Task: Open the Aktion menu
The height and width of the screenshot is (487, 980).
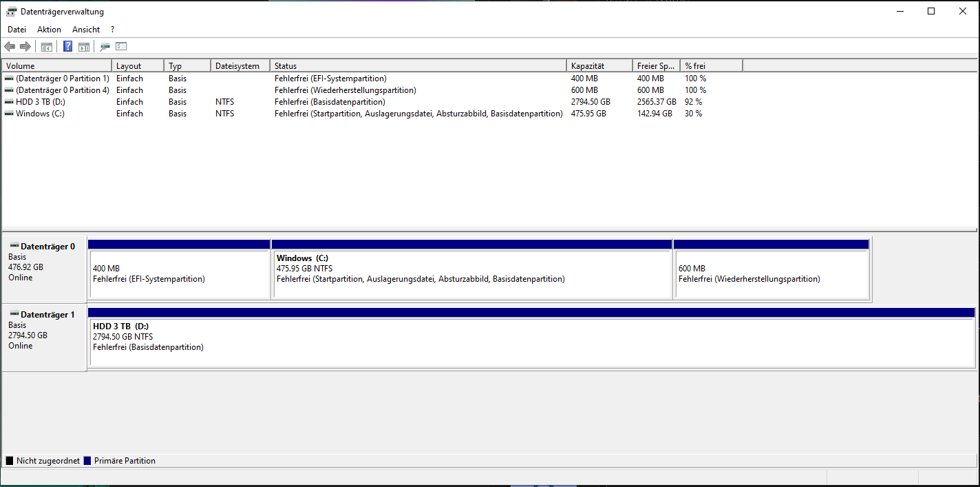Action: coord(48,29)
